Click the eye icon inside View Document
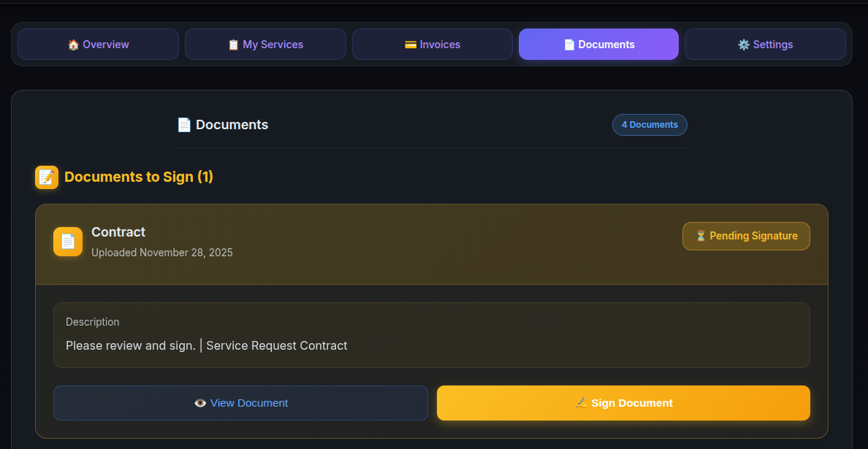The width and height of the screenshot is (868, 449). [200, 402]
